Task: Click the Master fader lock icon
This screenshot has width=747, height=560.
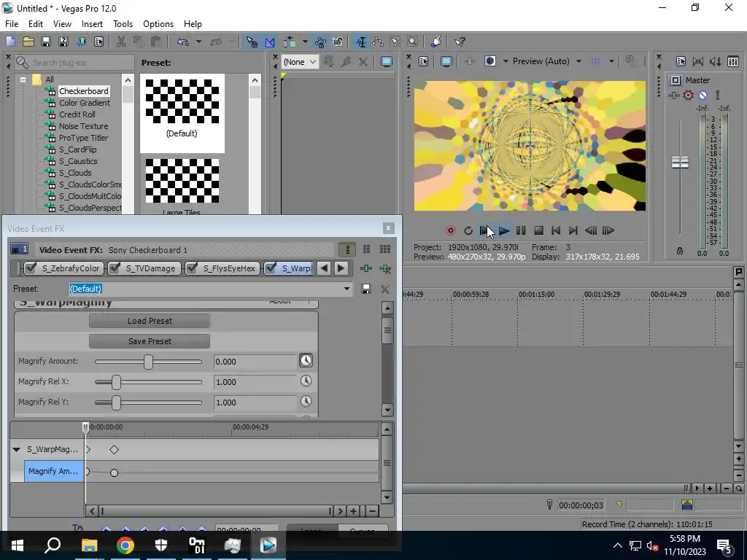Action: tap(680, 251)
